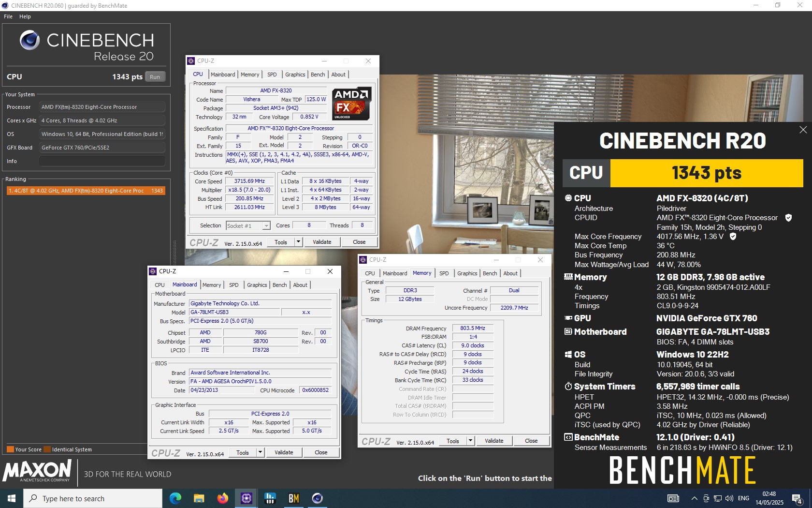The image size is (812, 508).
Task: Open SPD tab in CPU-Z Mainboard window
Action: click(234, 285)
